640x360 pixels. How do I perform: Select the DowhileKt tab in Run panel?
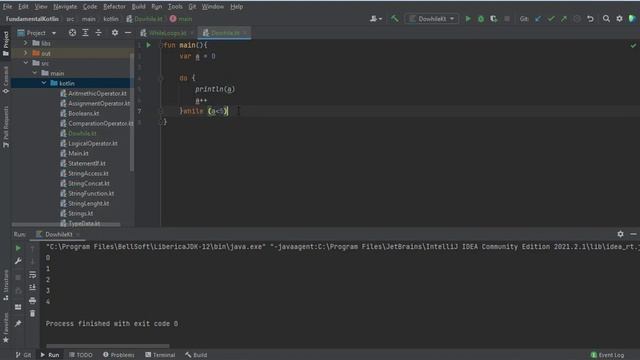(x=58, y=234)
